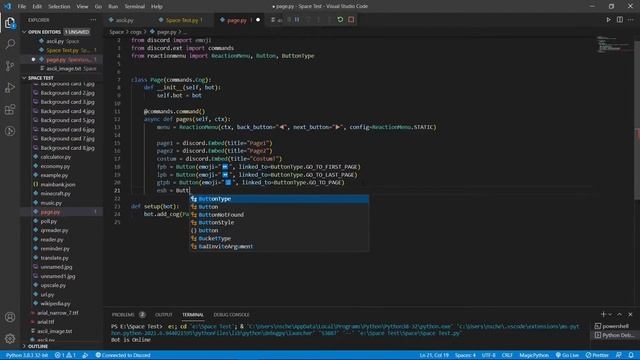
Task: Switch to the Output panel tab
Action: coord(164,314)
